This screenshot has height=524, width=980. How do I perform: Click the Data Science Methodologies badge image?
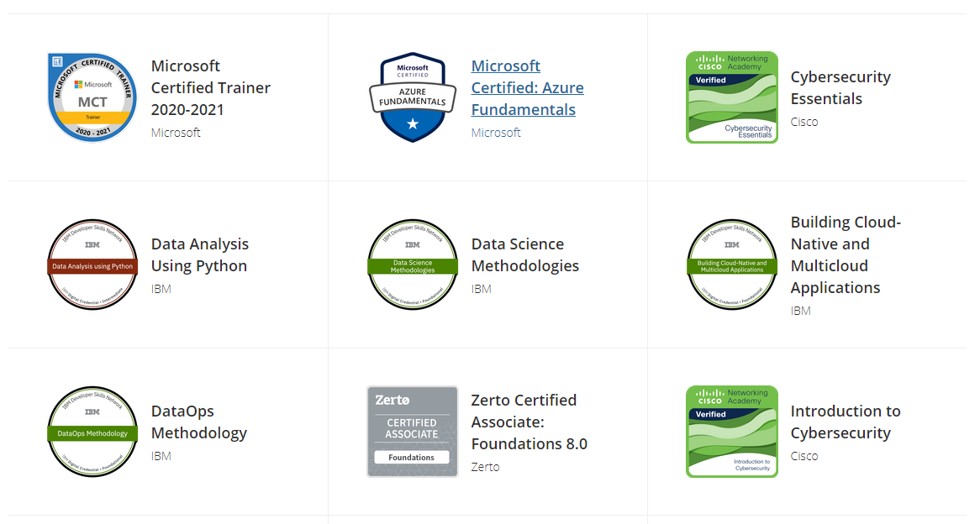tap(413, 265)
